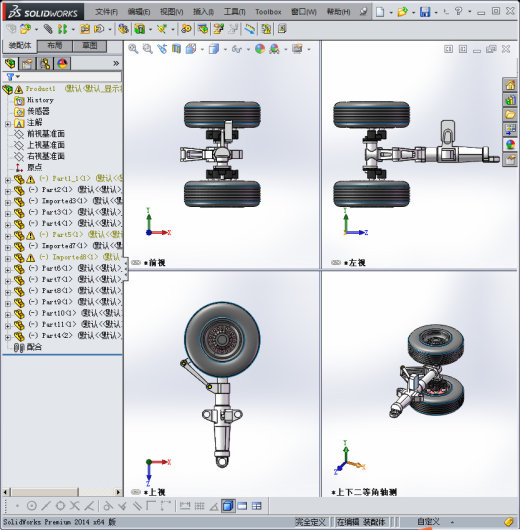Image resolution: width=520 pixels, height=530 pixels.
Task: Open the Toolbox menu
Action: 268,12
